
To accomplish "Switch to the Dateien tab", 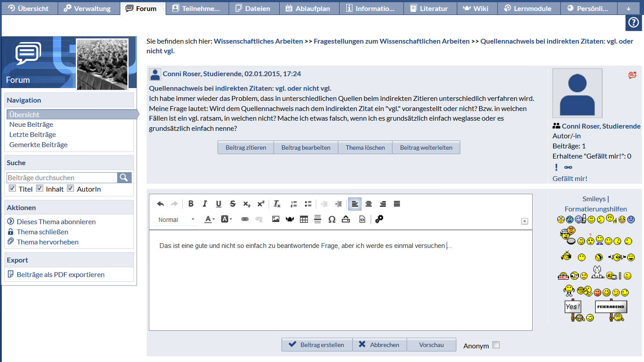I will click(x=253, y=8).
